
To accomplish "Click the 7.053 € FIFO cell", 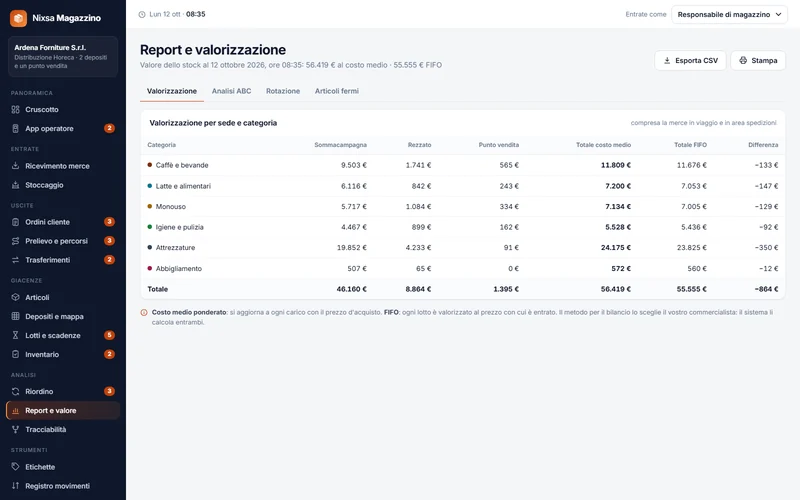I will [694, 186].
